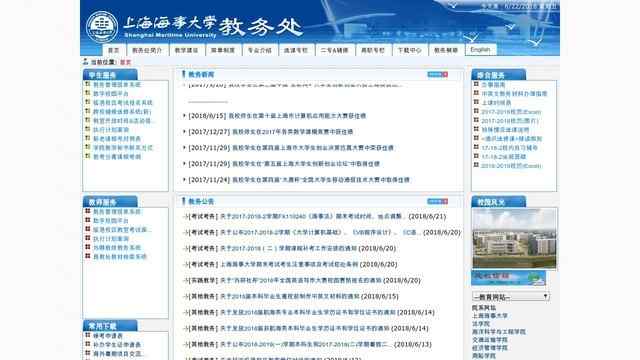Click arrow bullet before the [2017/12/27] news
Image resolution: width=640 pixels, height=360 pixels.
coord(184,132)
